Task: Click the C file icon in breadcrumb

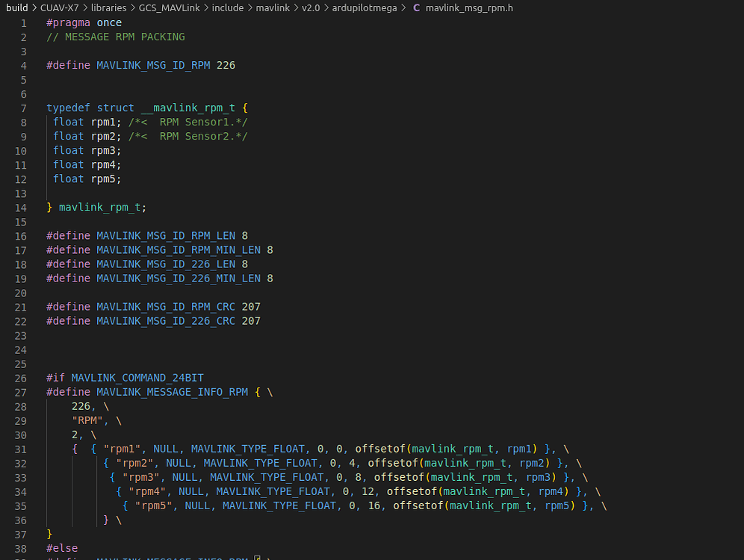Action: (416, 8)
